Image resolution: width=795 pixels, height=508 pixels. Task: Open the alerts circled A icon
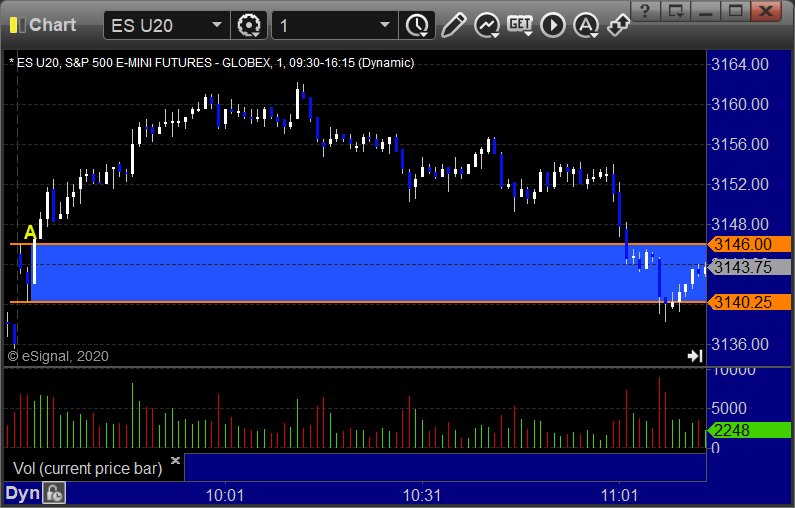(x=586, y=25)
